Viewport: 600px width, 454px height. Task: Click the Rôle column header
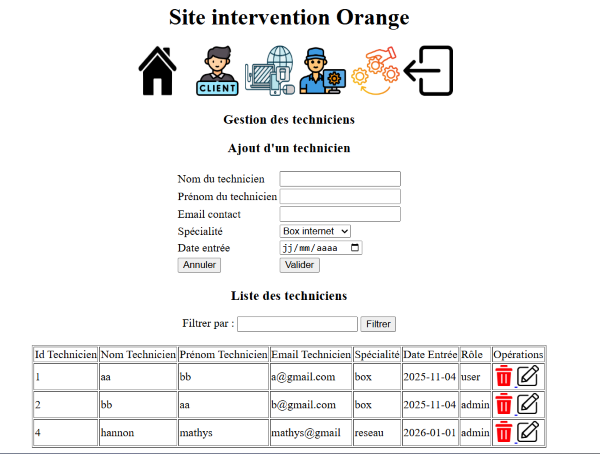(475, 354)
